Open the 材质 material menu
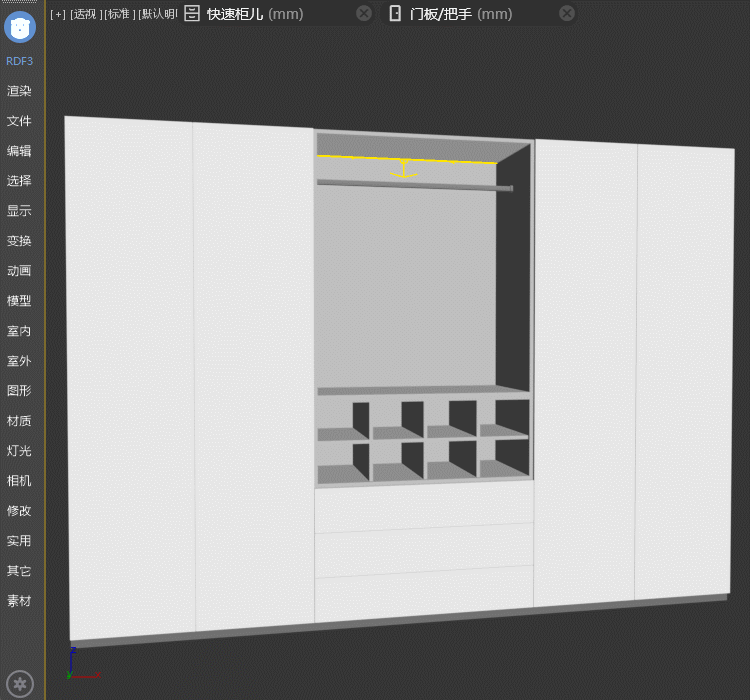 (x=19, y=421)
